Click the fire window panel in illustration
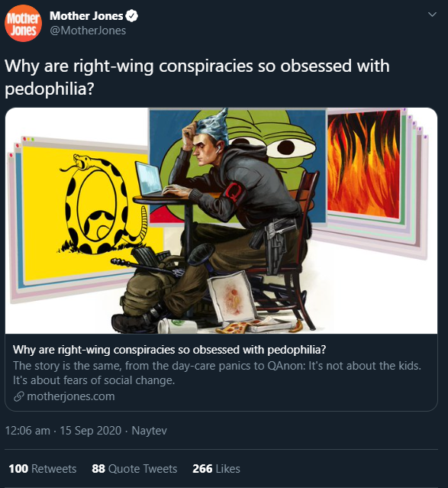Screen dimensions: 448x488 point(363,163)
